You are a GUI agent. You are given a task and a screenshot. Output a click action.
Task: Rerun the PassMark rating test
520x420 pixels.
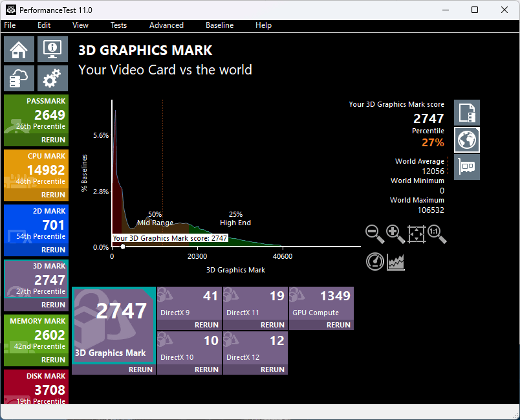pos(53,140)
